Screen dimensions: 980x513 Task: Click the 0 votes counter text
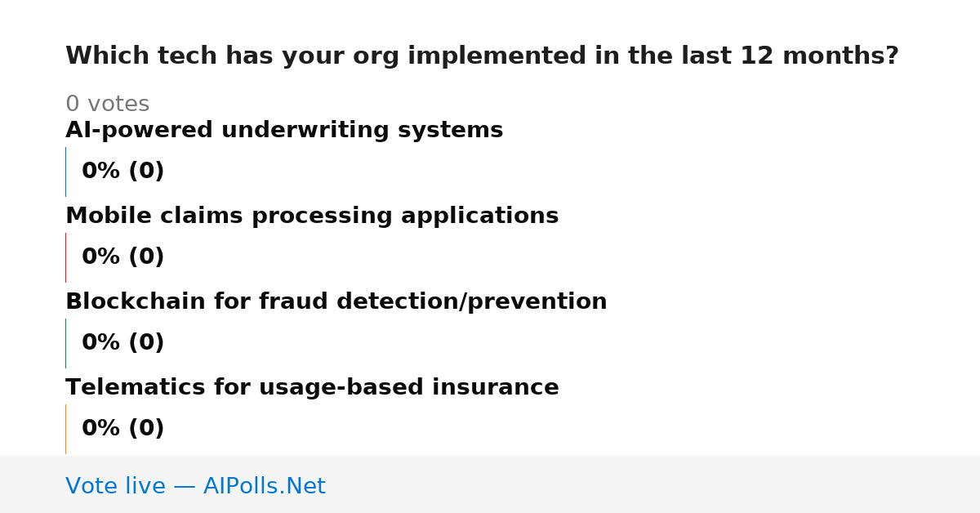[x=107, y=105]
